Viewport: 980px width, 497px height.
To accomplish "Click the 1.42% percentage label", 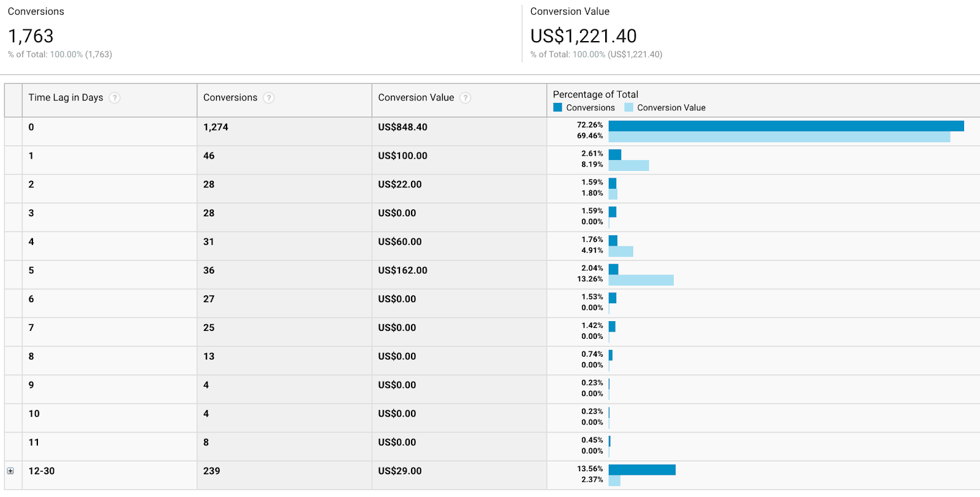I will click(x=592, y=326).
